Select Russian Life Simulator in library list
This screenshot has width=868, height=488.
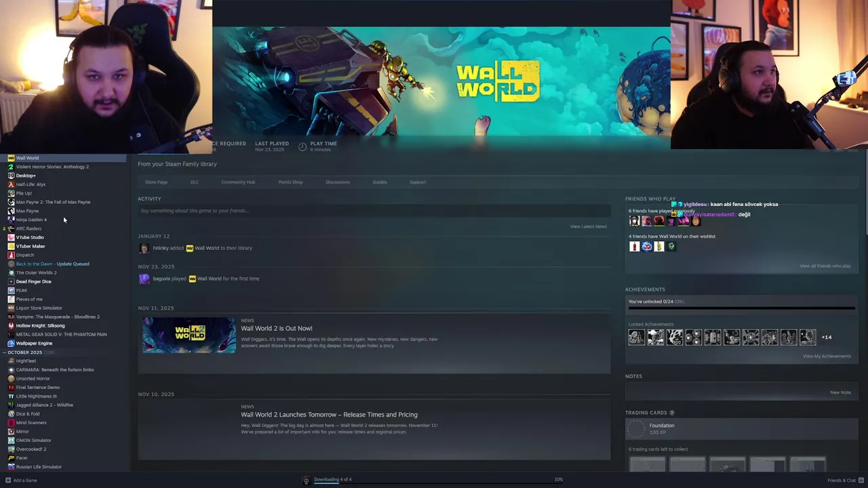[39, 466]
